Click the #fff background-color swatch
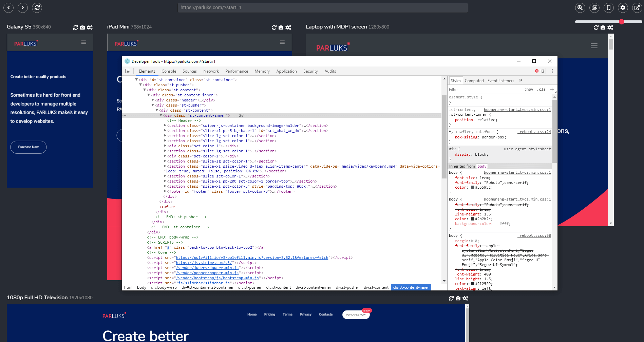644x342 pixels. (497, 224)
